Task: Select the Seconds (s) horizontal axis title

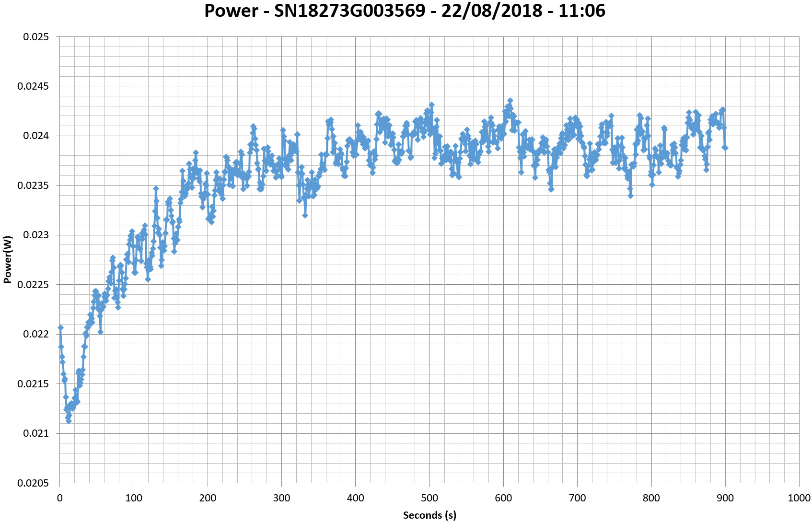Action: (x=429, y=515)
